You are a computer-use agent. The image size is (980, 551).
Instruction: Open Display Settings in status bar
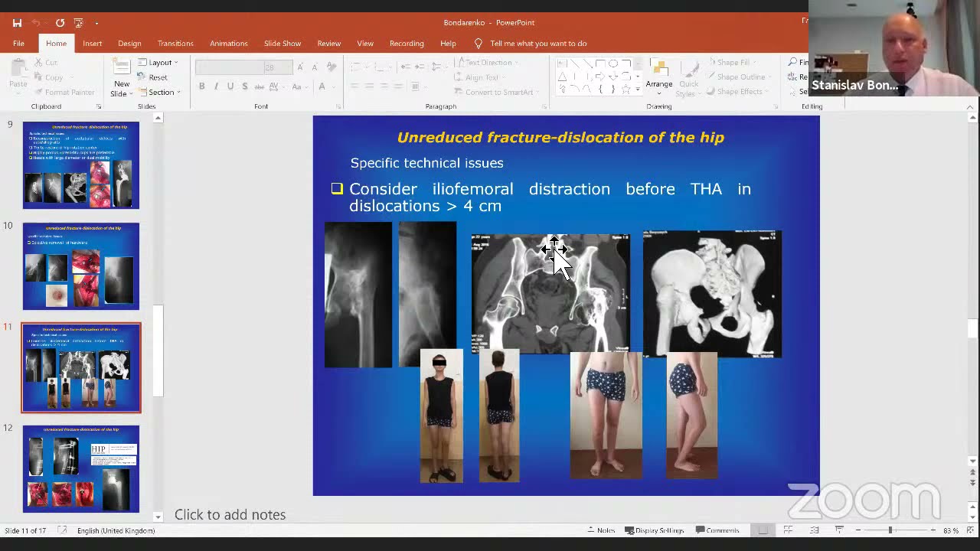(655, 530)
